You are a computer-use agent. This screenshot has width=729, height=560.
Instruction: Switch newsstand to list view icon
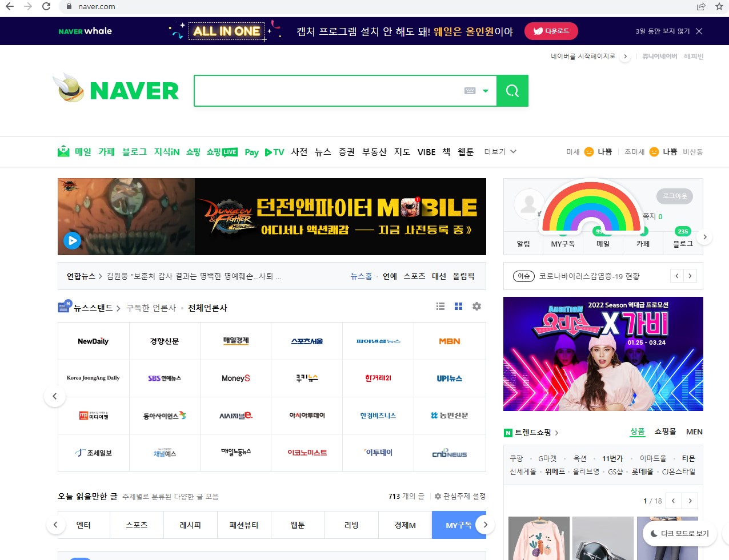click(440, 307)
